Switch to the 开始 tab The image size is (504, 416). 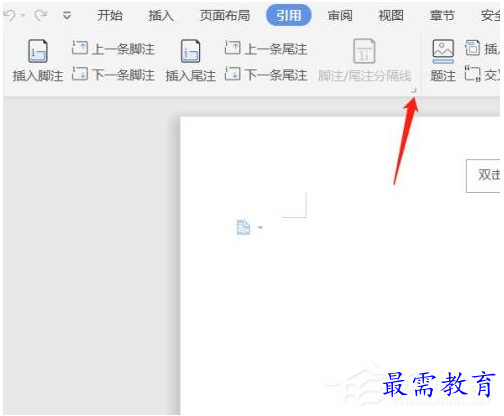tap(110, 15)
